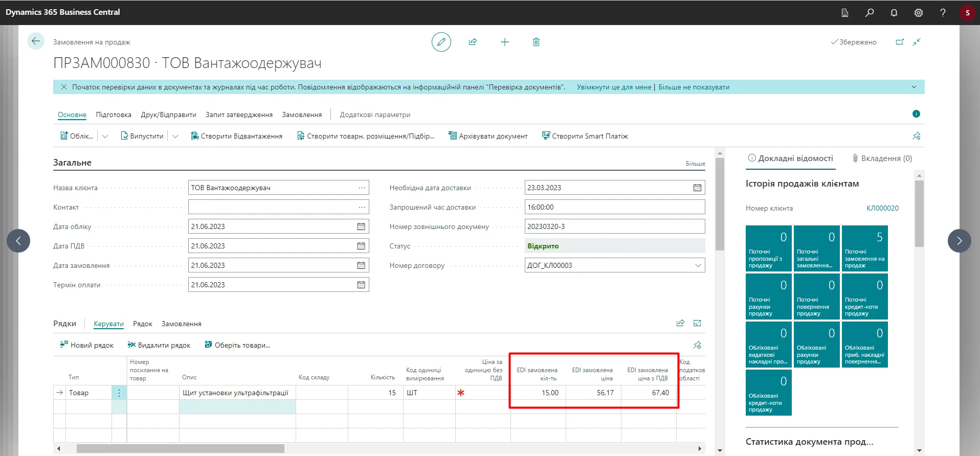Open calendar for Необхідна дата доставки

(x=697, y=188)
